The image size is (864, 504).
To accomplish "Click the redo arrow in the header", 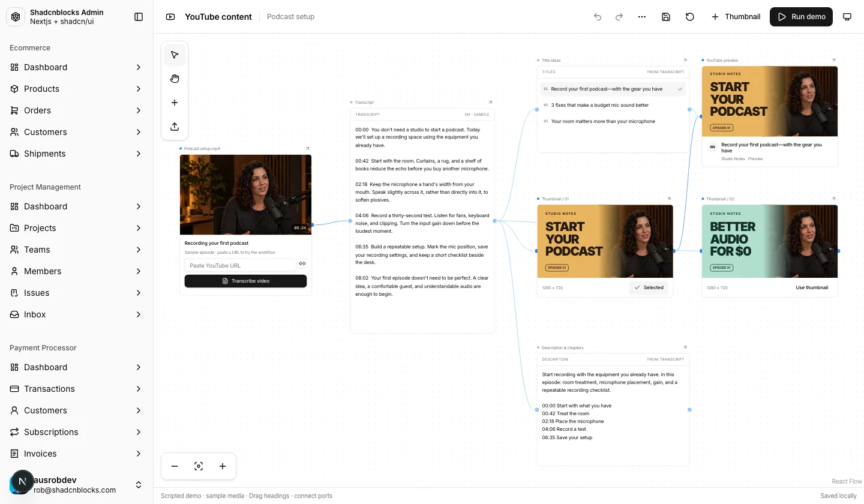I will (619, 17).
